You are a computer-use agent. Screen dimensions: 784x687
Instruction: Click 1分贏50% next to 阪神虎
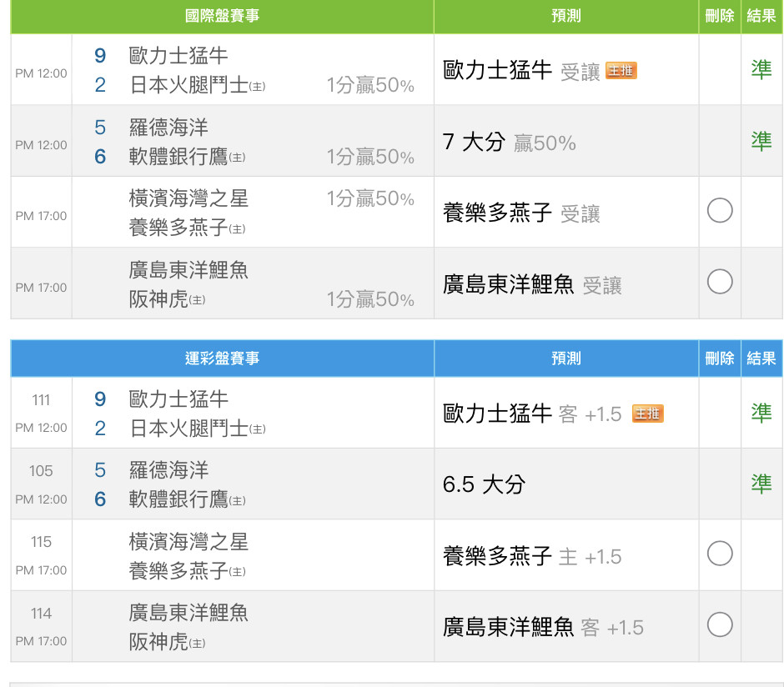(370, 300)
